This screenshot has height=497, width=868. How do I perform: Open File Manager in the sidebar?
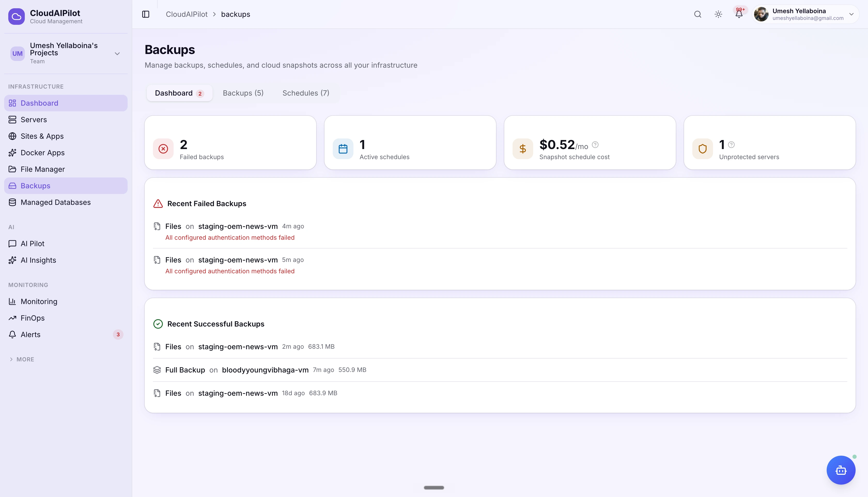click(x=66, y=169)
